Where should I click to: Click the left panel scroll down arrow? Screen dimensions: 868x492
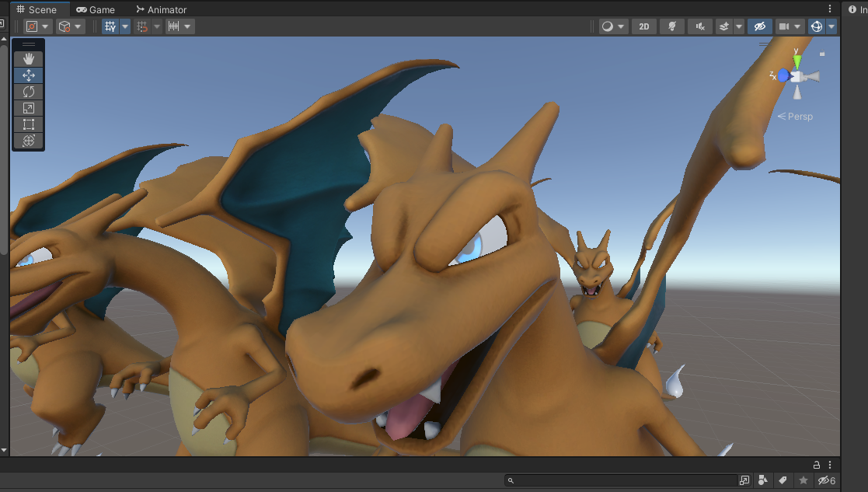(x=4, y=451)
